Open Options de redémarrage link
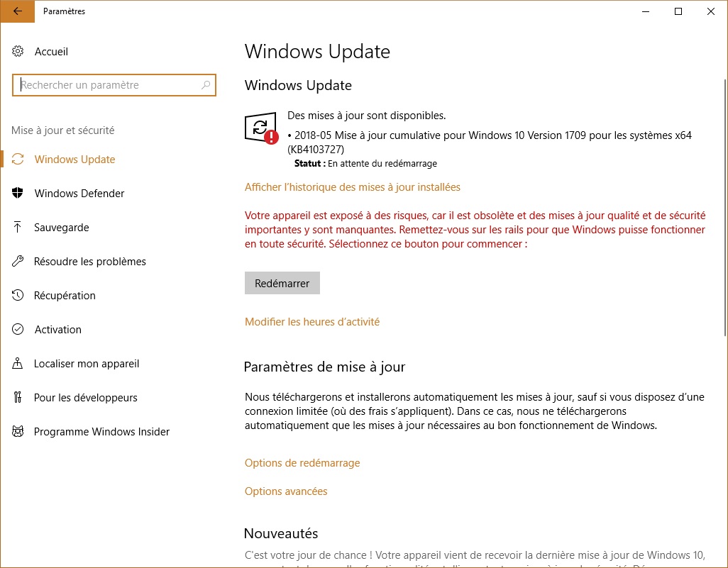Screen dimensions: 728x568 pyautogui.click(x=302, y=463)
